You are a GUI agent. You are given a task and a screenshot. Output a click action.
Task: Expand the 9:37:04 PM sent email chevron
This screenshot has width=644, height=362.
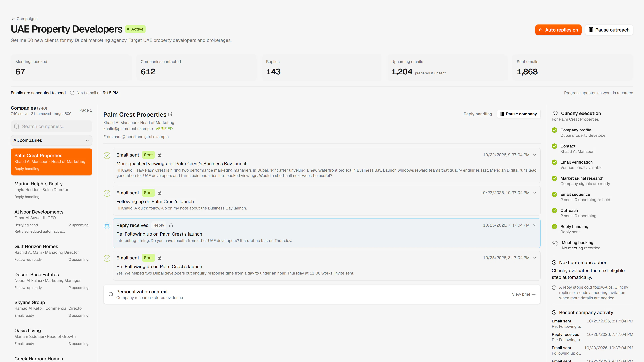click(x=535, y=155)
